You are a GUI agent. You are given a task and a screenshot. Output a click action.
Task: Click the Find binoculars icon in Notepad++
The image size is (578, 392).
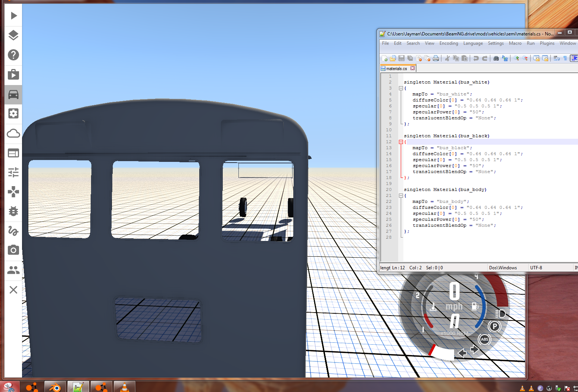pyautogui.click(x=496, y=58)
